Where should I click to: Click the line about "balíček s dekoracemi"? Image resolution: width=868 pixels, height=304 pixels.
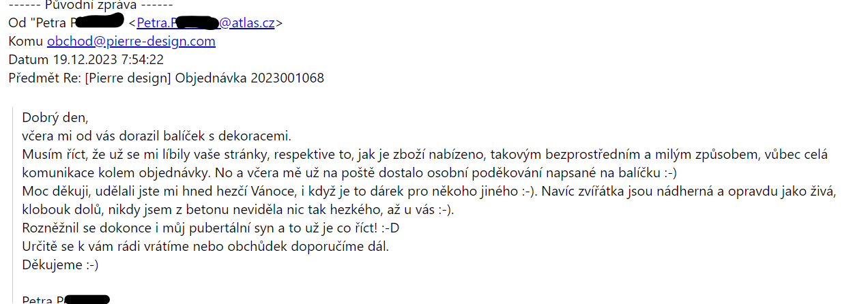click(157, 136)
